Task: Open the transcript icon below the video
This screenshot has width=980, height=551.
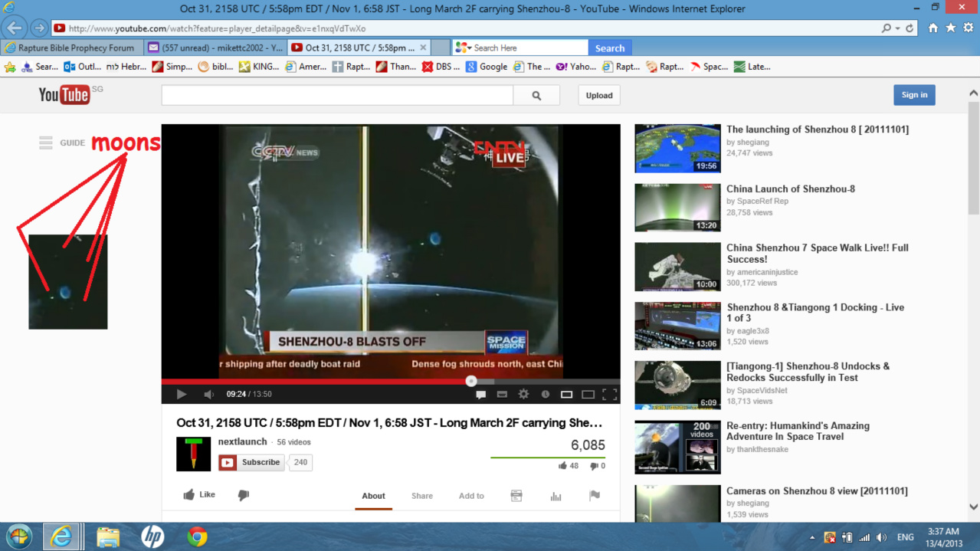Action: click(x=516, y=496)
